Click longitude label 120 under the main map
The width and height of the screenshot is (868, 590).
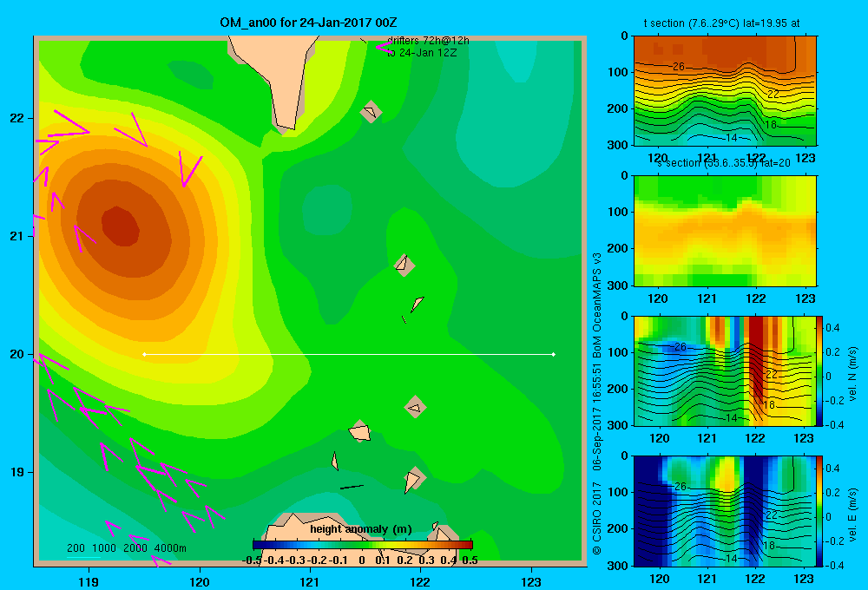coord(200,581)
